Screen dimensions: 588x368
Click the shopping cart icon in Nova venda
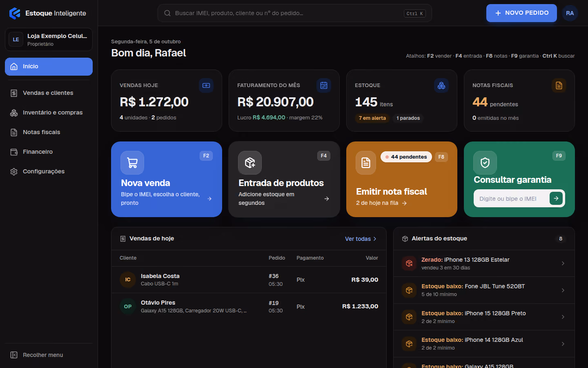point(132,163)
